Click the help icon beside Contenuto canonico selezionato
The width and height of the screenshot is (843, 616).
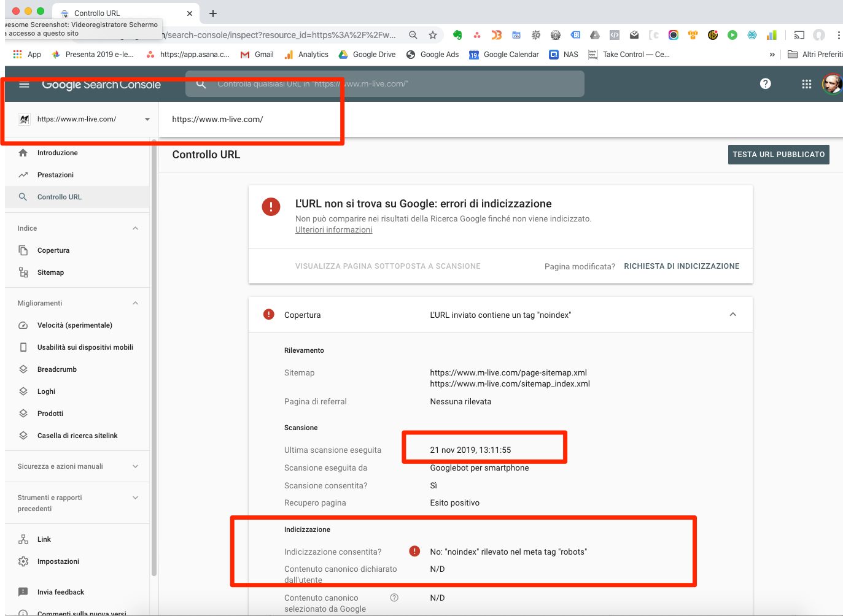pyautogui.click(x=394, y=598)
